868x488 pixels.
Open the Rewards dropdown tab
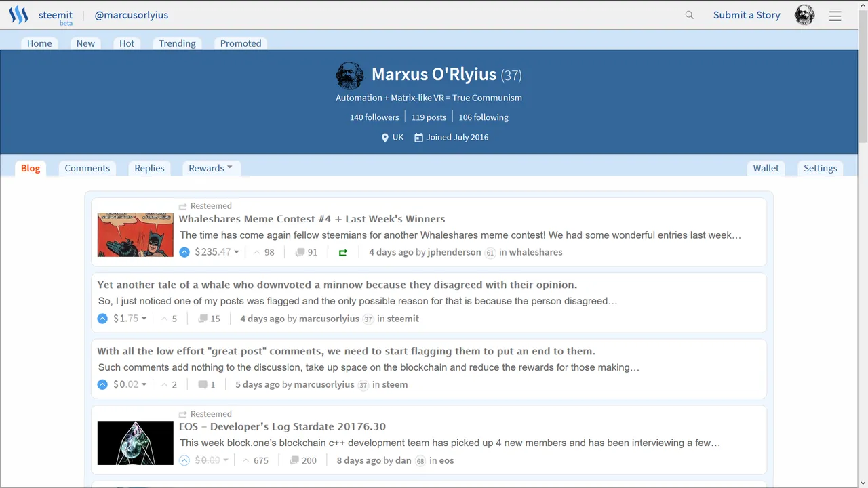(211, 168)
